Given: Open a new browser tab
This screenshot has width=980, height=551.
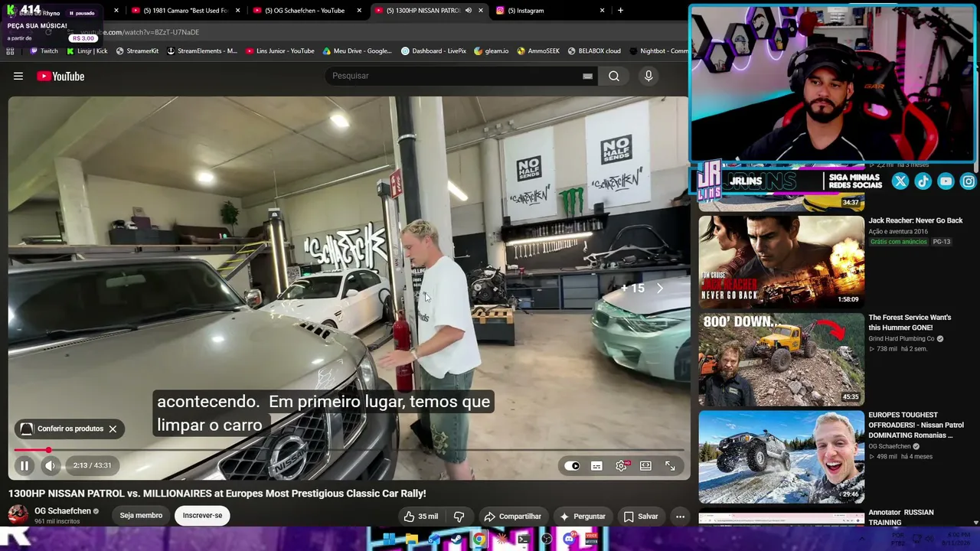Looking at the screenshot, I should tap(620, 11).
